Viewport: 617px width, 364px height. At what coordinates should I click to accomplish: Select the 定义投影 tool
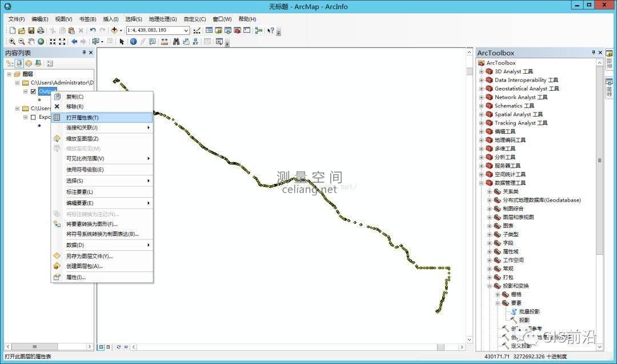521,346
